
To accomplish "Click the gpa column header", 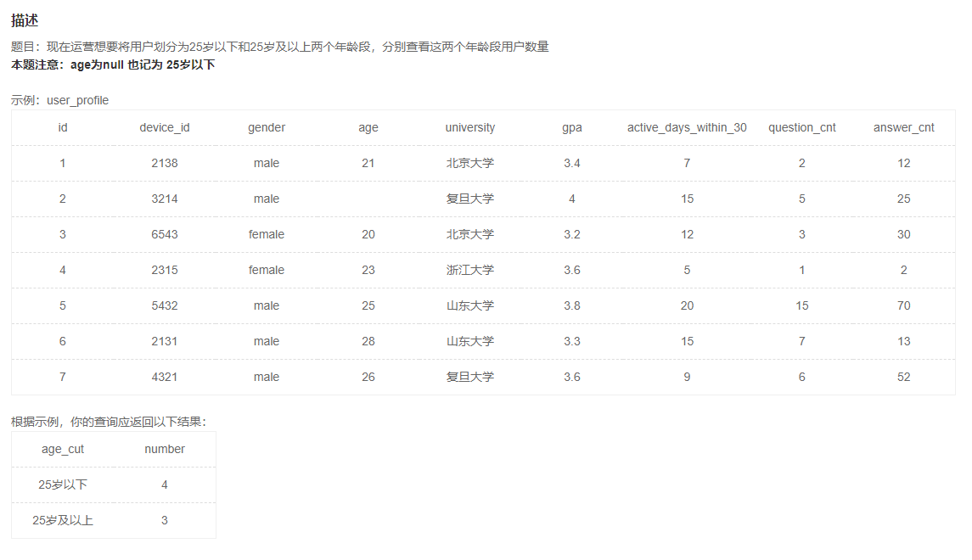I will [572, 127].
